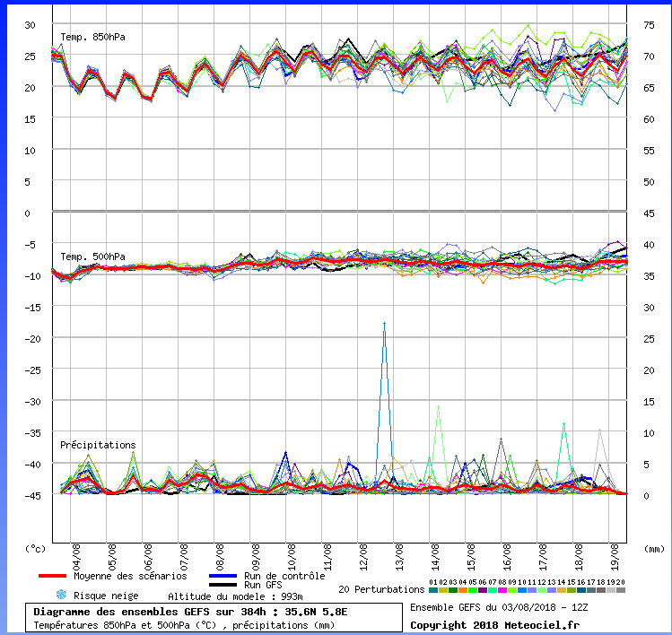
Task: Click the 'Temp. 500hPa' chart label
Action: pos(92,257)
